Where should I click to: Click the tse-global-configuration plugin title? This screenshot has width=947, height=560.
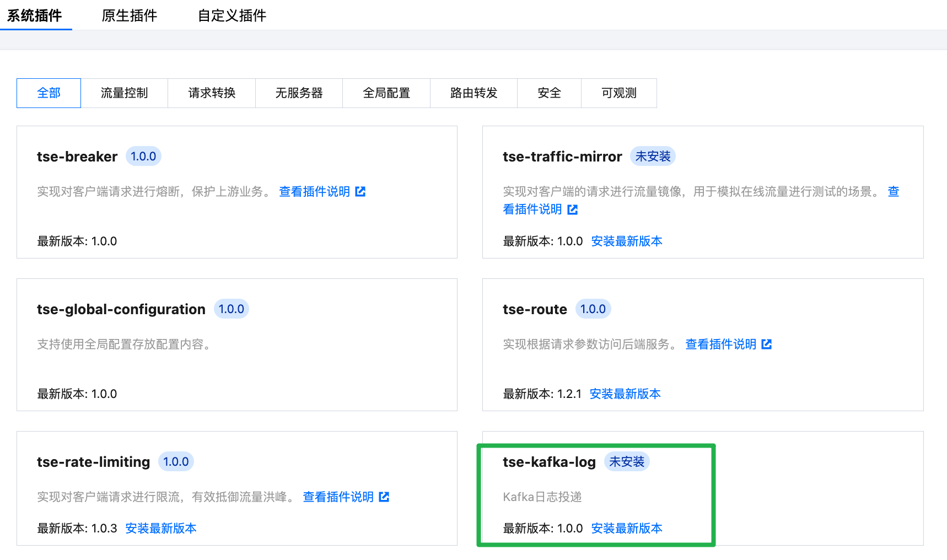tap(121, 309)
